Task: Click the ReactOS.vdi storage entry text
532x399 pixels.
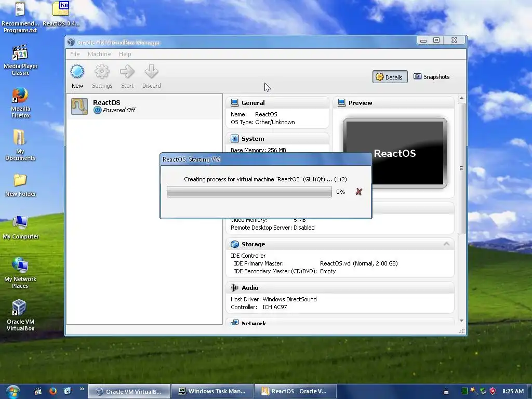Action: pos(358,263)
